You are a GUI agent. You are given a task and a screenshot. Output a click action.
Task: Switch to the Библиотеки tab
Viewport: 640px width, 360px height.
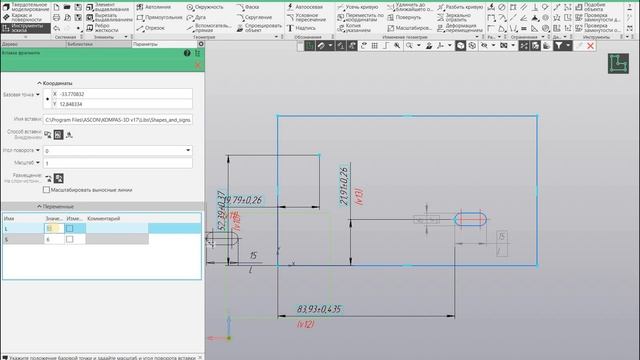tap(99, 44)
